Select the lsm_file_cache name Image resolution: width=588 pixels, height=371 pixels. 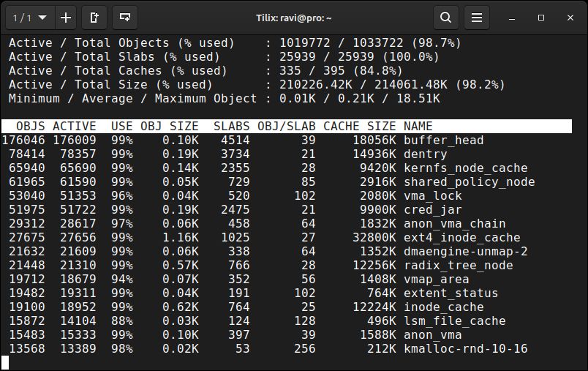[x=454, y=321]
